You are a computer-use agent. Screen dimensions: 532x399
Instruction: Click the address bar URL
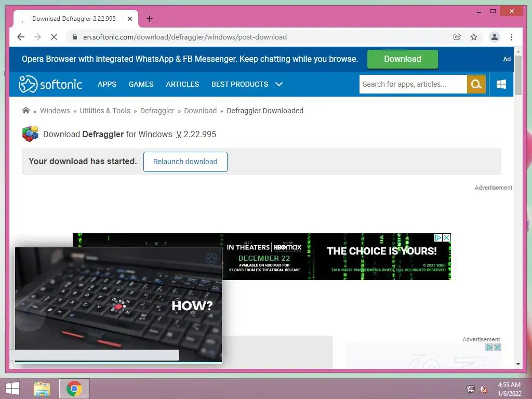tap(185, 37)
